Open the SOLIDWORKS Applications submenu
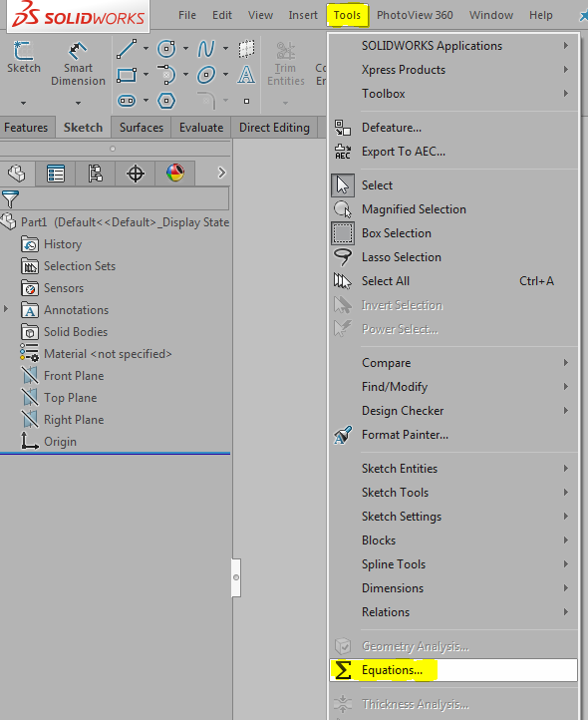588x720 pixels. coord(453,46)
